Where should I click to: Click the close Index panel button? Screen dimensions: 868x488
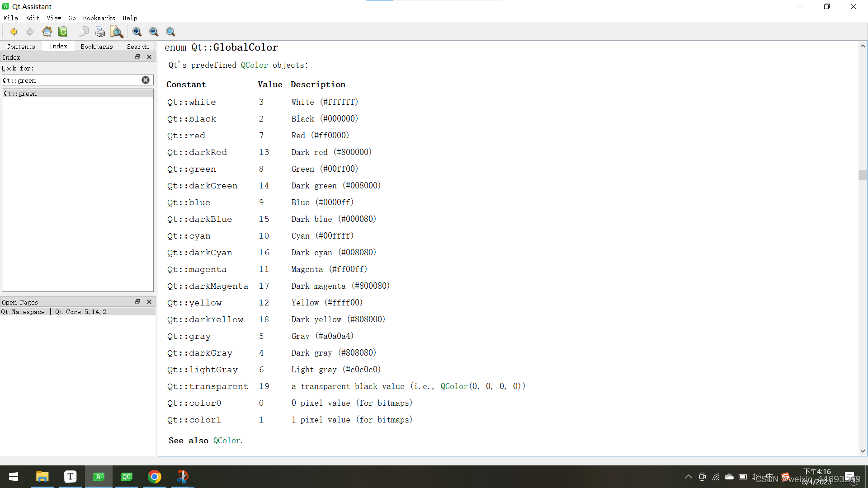(x=149, y=56)
